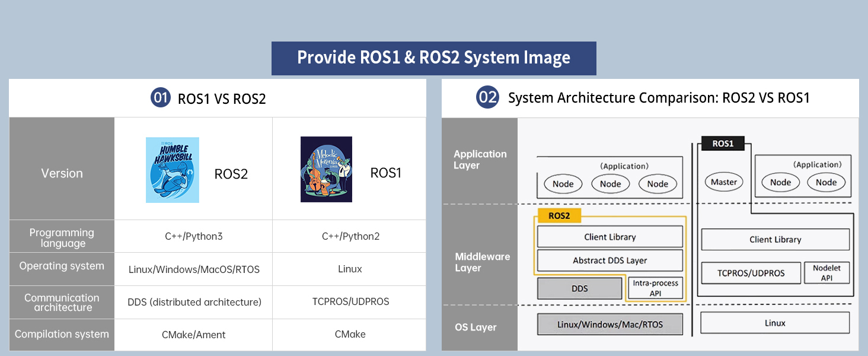
Task: Select the Middleware Layer row label
Action: click(482, 262)
